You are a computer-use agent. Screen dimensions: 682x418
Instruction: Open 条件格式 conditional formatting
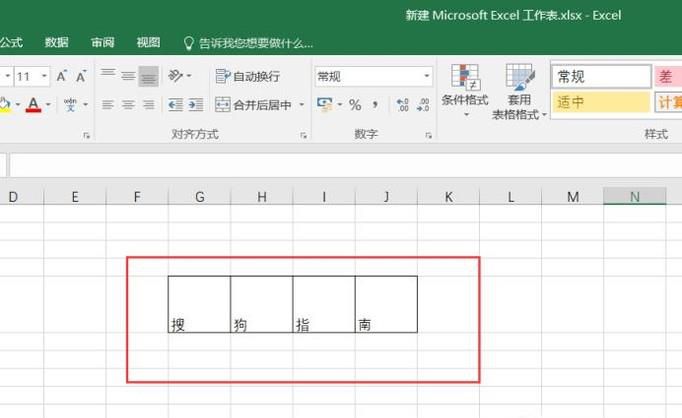(465, 91)
